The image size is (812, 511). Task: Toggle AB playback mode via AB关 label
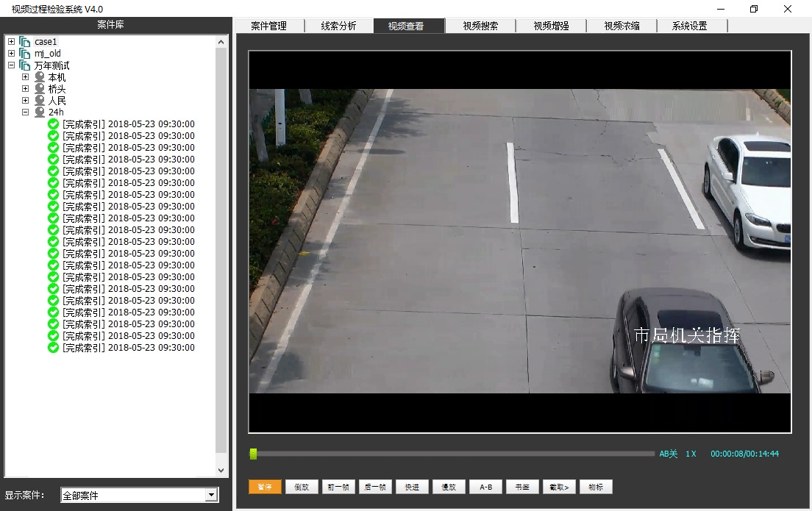pyautogui.click(x=668, y=454)
